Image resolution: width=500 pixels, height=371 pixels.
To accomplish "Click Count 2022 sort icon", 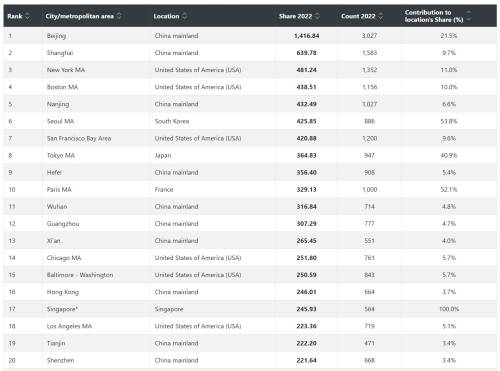I will 380,16.
